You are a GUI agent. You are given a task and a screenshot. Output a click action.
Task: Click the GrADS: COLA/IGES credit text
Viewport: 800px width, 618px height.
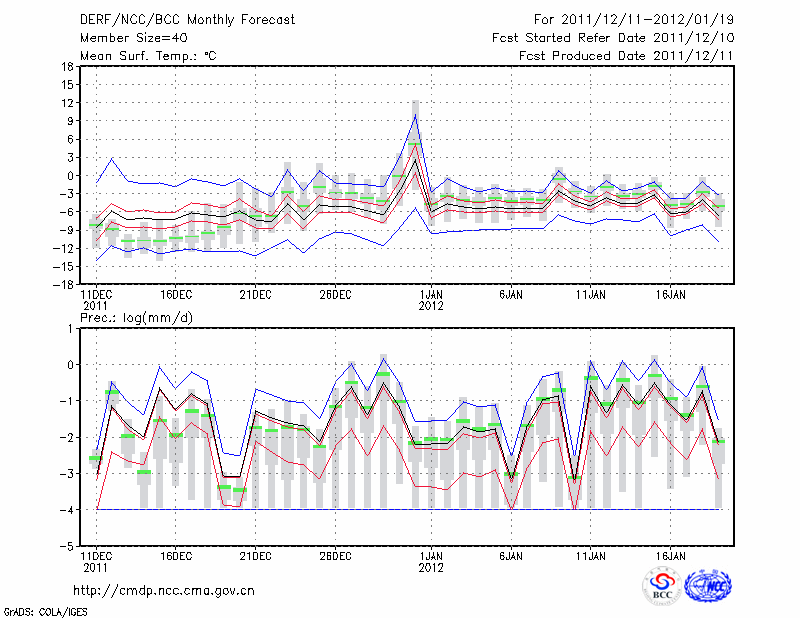point(43,610)
